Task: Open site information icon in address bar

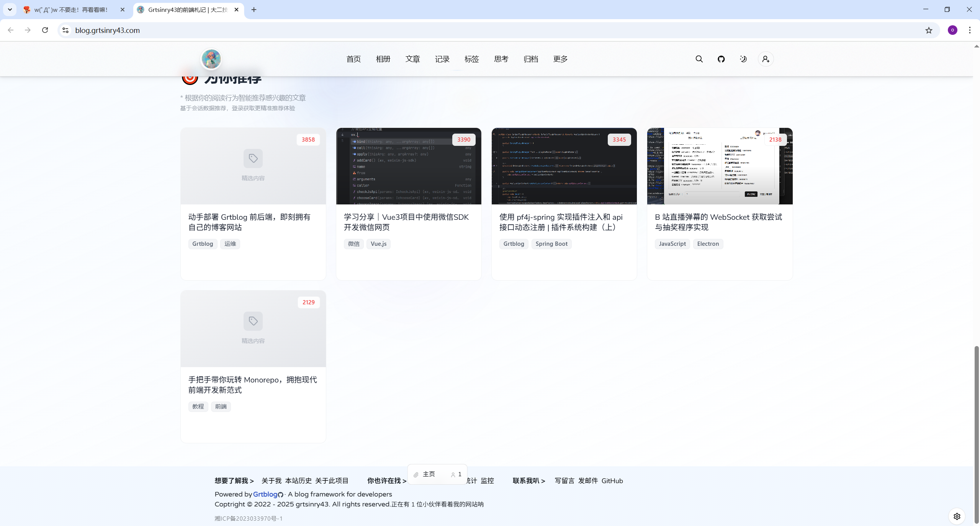Action: 65,30
